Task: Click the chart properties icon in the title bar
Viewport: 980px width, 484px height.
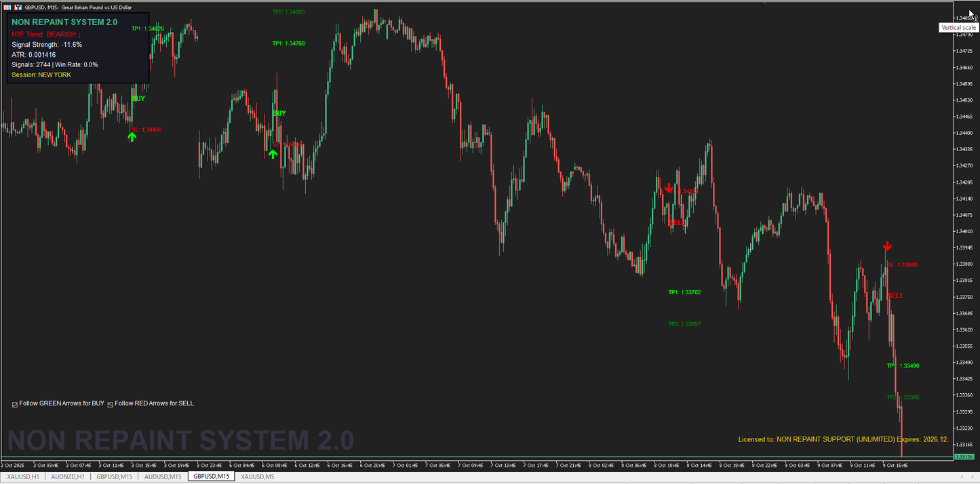Action: coord(7,6)
